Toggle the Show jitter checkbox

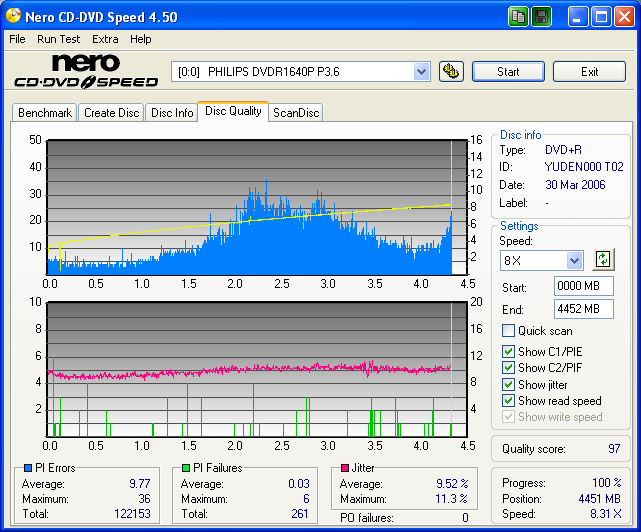(x=508, y=384)
